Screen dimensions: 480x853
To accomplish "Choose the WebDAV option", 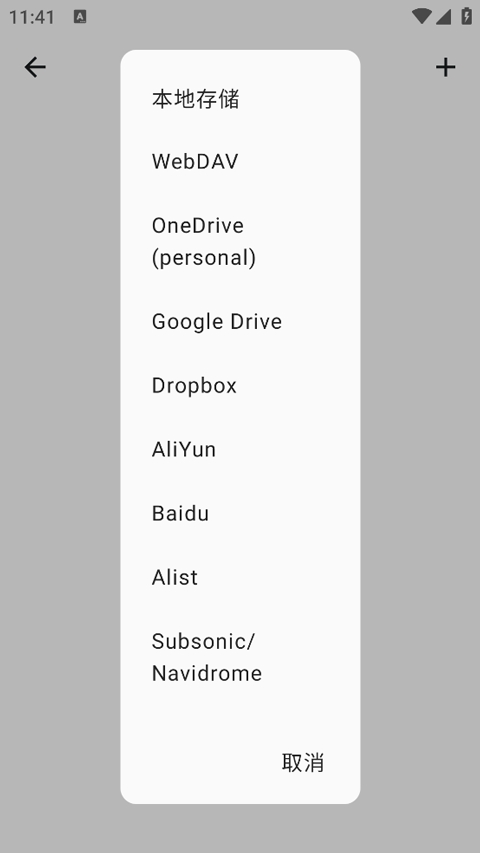I will click(240, 162).
